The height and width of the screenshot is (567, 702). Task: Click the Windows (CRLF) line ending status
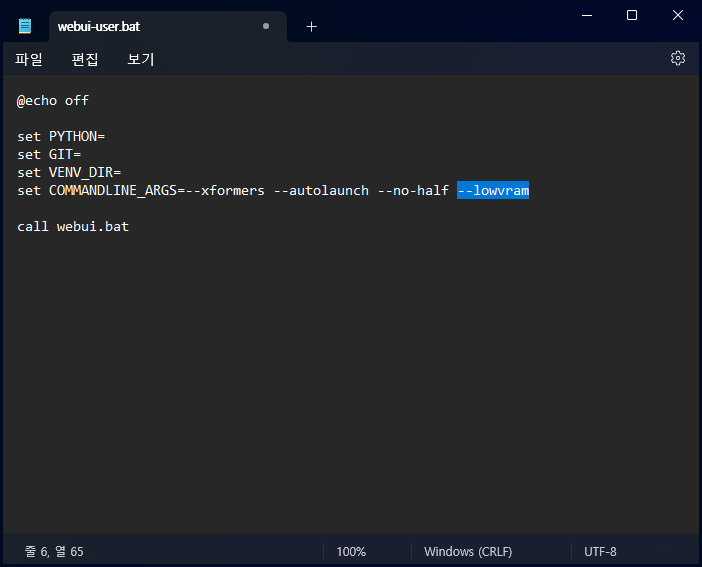tap(468, 551)
